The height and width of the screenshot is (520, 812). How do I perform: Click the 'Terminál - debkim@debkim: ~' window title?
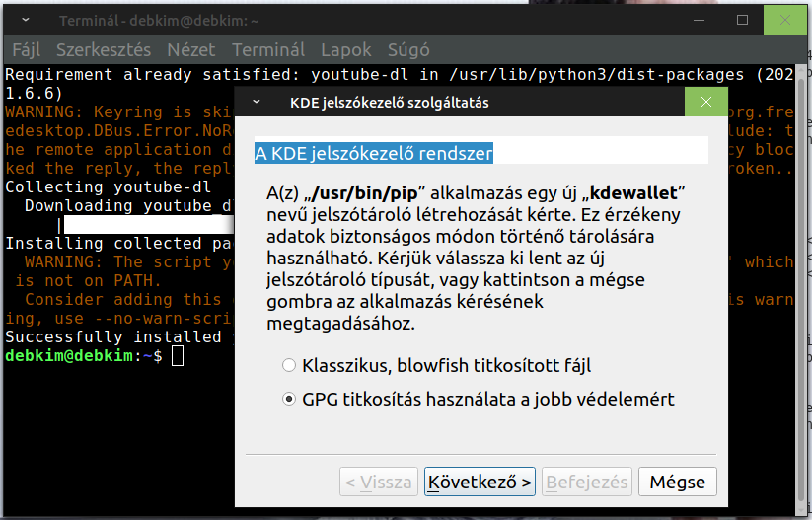click(x=159, y=21)
